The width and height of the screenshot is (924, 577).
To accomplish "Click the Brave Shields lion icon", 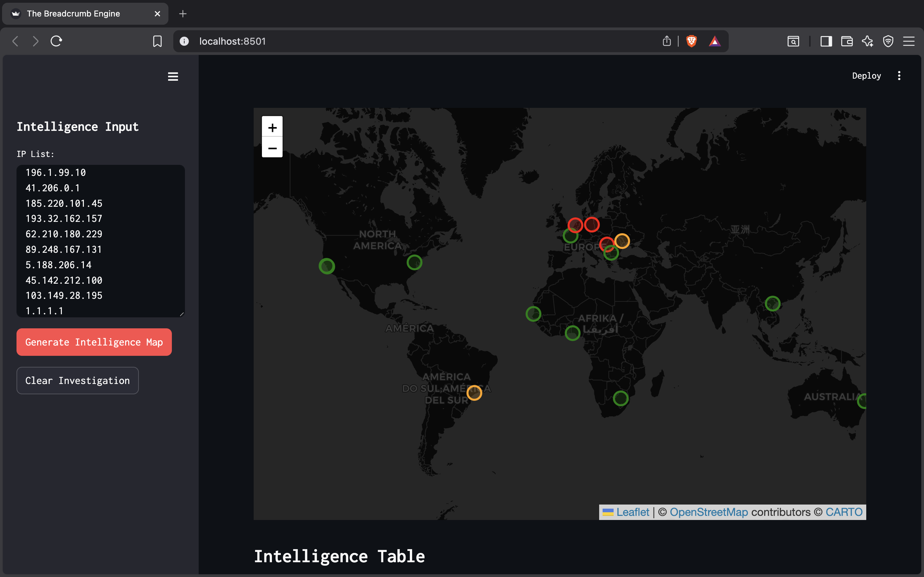I will tap(691, 41).
